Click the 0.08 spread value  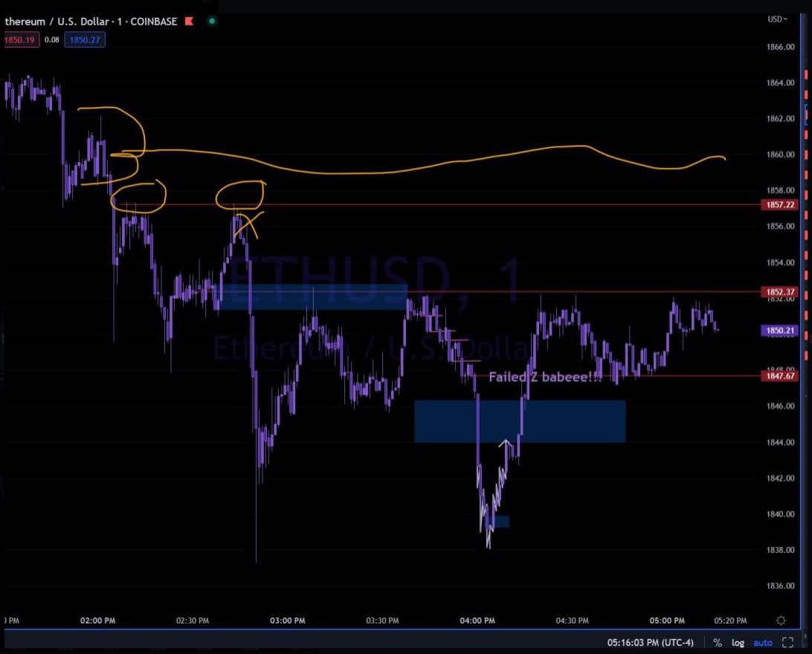click(x=52, y=40)
